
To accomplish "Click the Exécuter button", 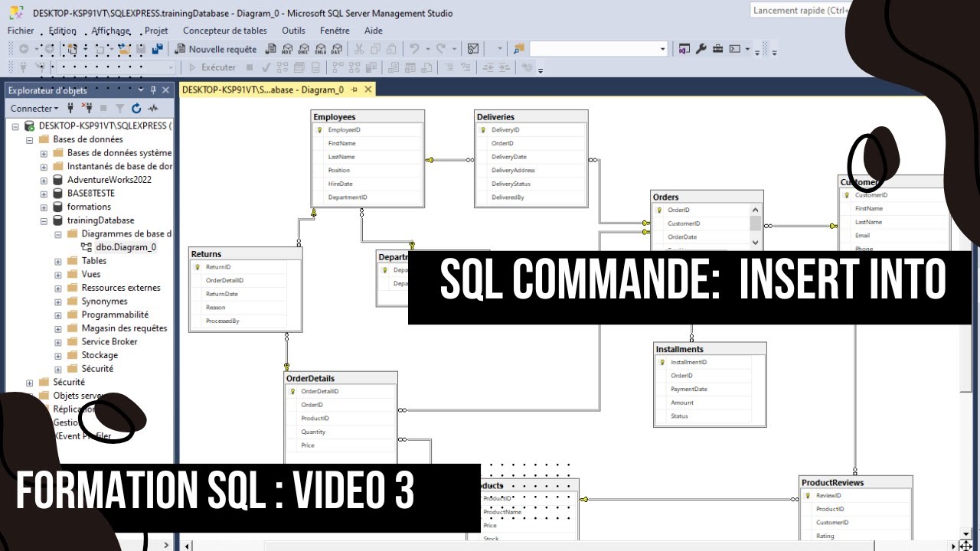I will pyautogui.click(x=213, y=67).
